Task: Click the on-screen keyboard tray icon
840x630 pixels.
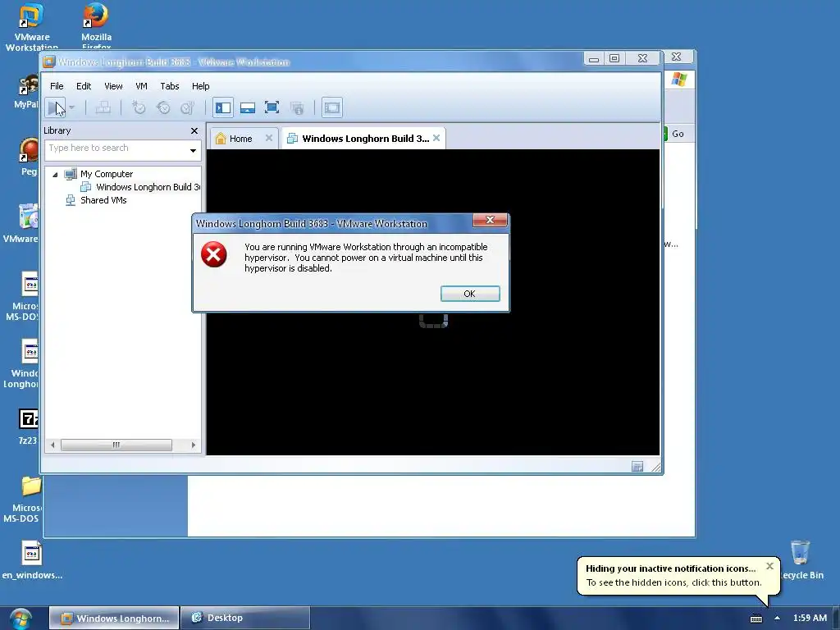Action: [x=756, y=619]
